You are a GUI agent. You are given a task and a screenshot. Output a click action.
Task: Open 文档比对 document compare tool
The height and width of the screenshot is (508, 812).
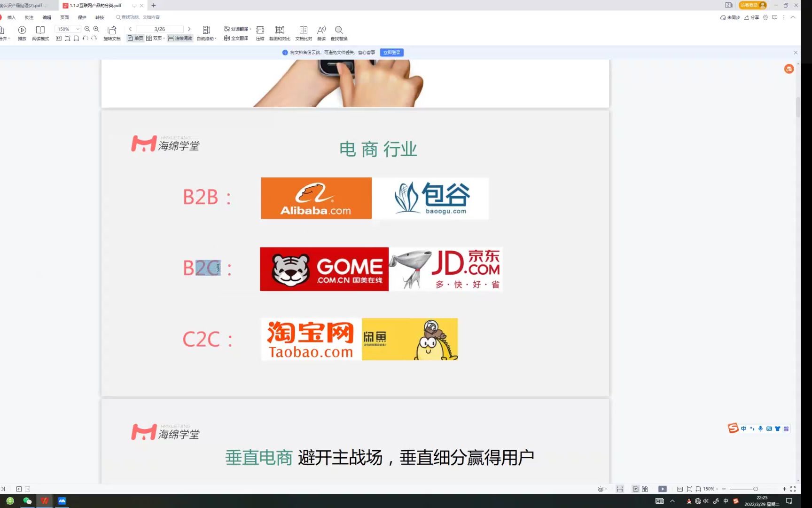click(x=304, y=33)
